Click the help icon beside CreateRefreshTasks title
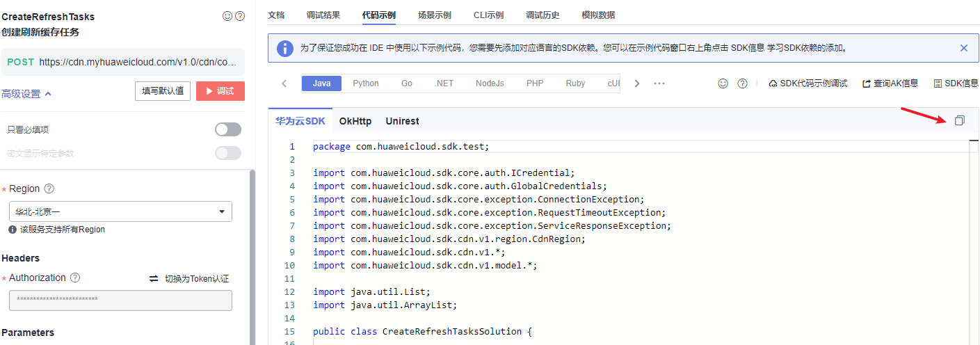 240,16
